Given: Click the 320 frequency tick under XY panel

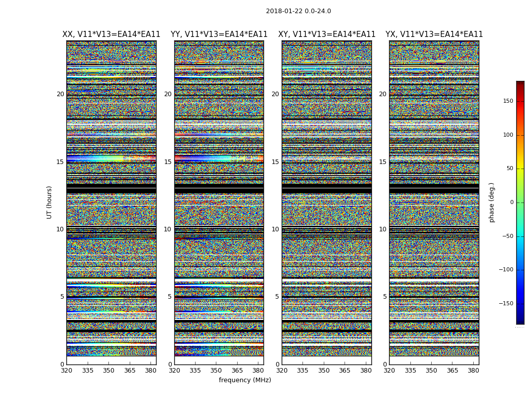Looking at the screenshot, I should pos(282,371).
